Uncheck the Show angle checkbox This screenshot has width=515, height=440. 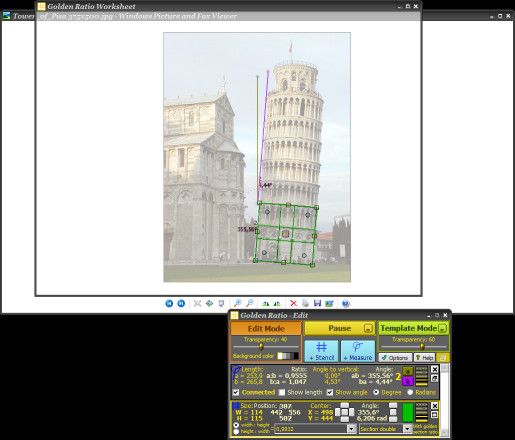(x=330, y=392)
